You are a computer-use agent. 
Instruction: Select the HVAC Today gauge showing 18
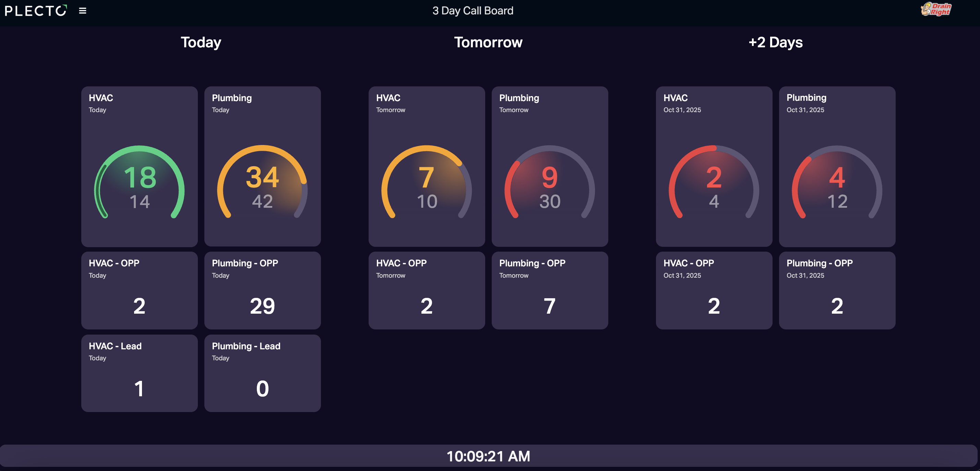point(139,167)
